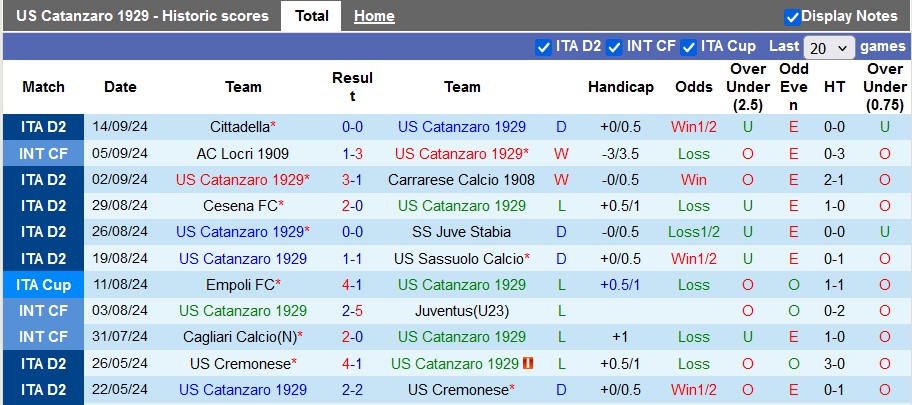This screenshot has width=912, height=405.
Task: Click date 29/08/24
Action: 120,206
